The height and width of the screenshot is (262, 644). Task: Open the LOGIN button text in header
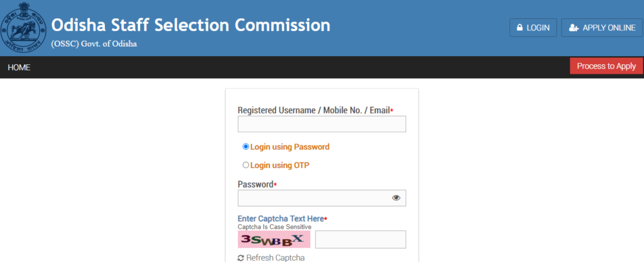(x=538, y=28)
